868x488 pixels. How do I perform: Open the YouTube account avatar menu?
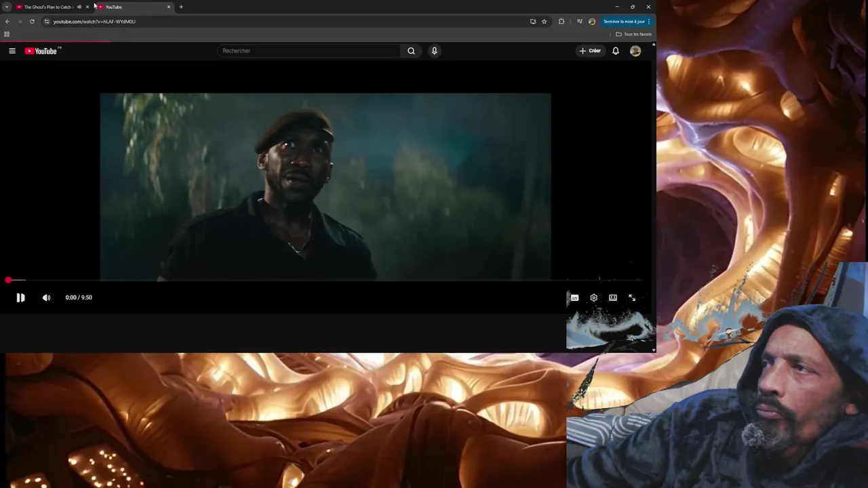point(635,51)
